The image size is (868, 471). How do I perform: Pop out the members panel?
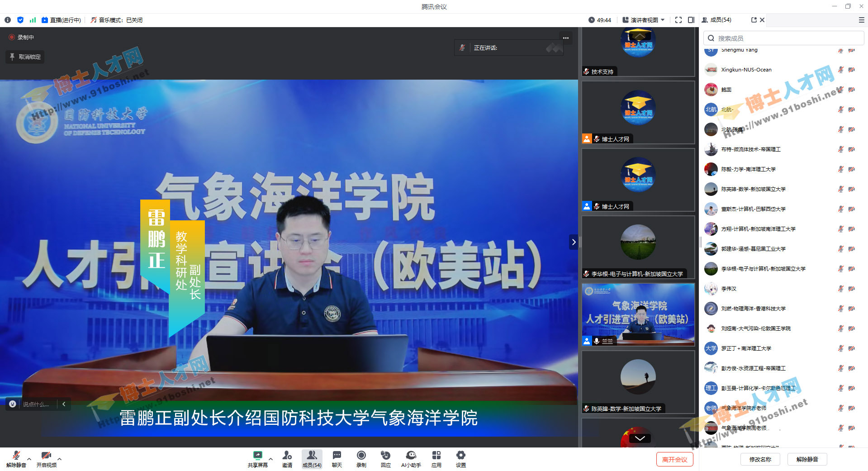[x=754, y=20]
